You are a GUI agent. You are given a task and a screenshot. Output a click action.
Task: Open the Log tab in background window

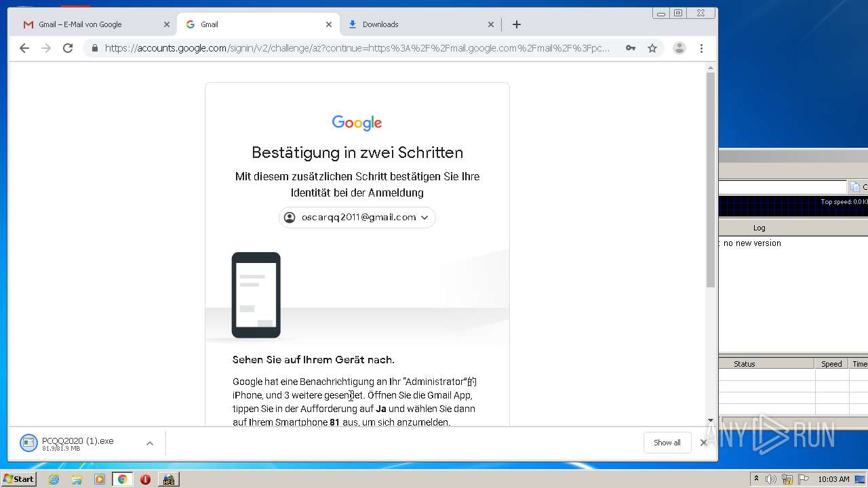[x=759, y=228]
